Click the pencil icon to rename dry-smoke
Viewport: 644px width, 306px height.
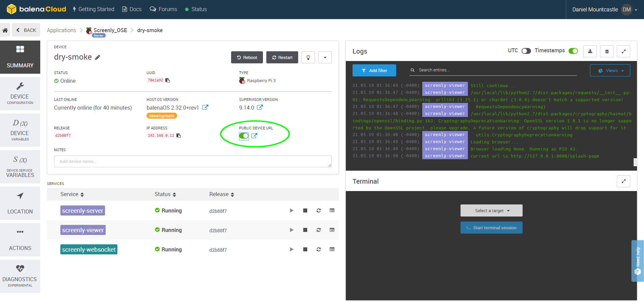tap(98, 57)
